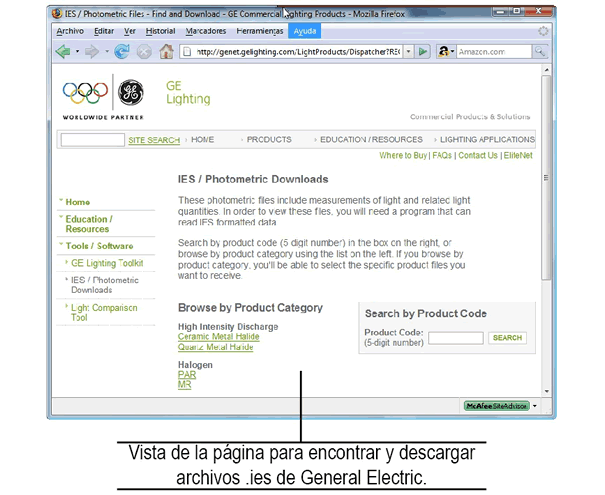605x495 pixels.
Task: Open the search engine selector dropdown
Action: (453, 51)
